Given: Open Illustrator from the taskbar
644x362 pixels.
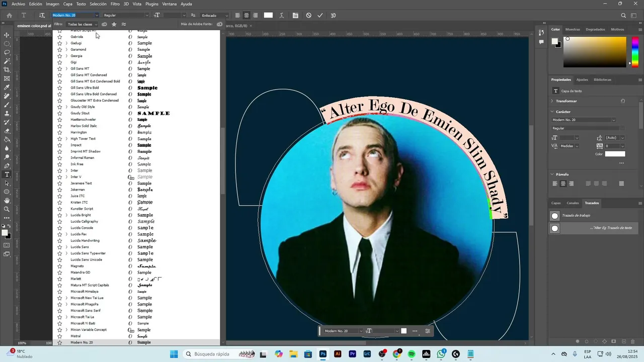Looking at the screenshot, I should [338, 354].
